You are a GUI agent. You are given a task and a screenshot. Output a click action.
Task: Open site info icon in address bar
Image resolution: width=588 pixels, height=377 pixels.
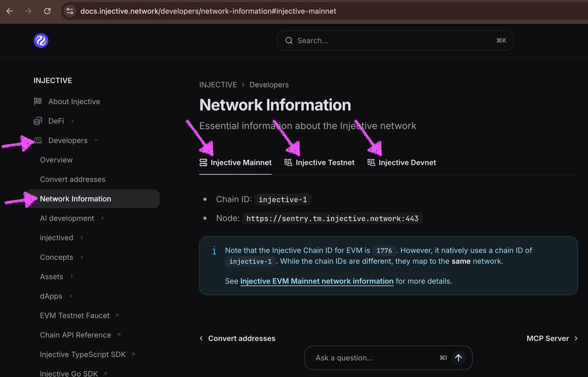tap(70, 11)
